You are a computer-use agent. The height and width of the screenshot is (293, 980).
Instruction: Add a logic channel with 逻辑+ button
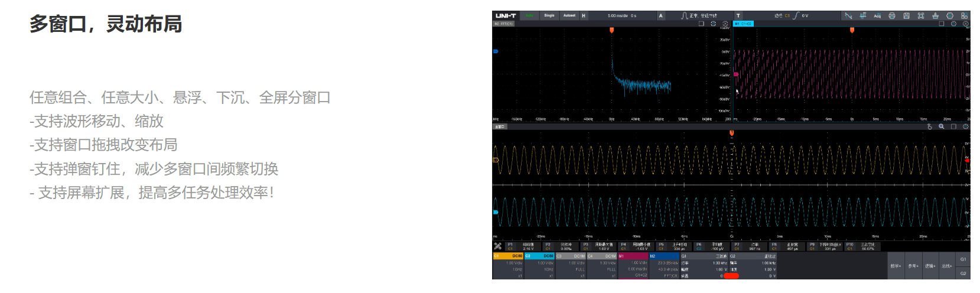tap(930, 266)
